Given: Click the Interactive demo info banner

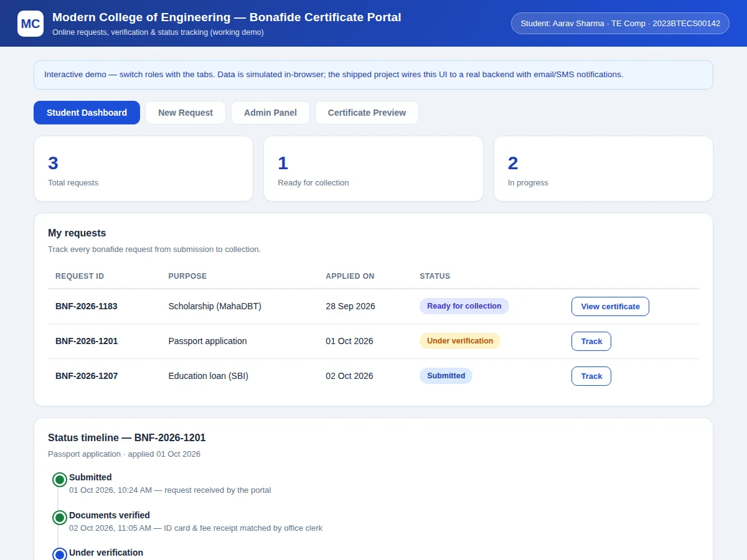Looking at the screenshot, I should (374, 75).
